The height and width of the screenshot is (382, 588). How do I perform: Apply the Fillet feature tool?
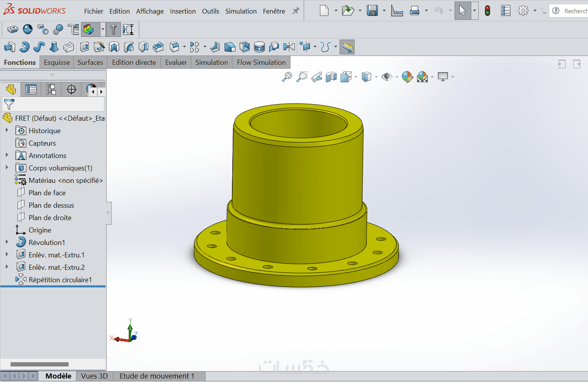tap(175, 47)
